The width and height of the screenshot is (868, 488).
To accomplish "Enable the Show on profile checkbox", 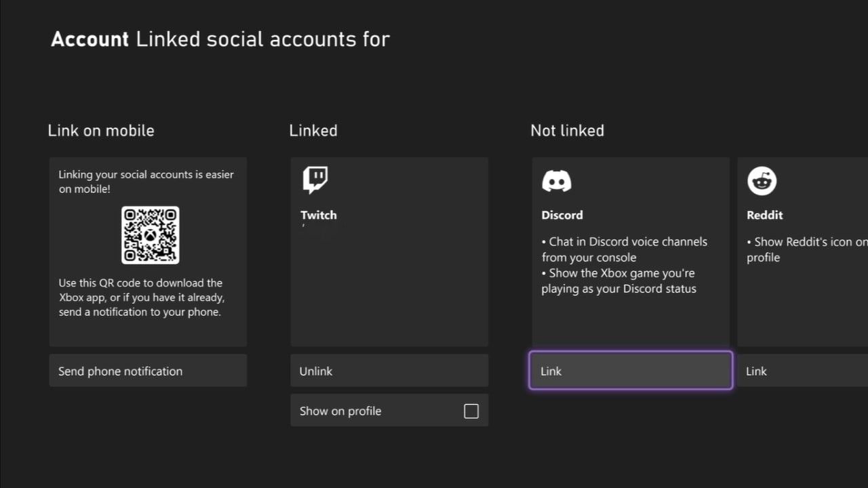I will pos(471,411).
